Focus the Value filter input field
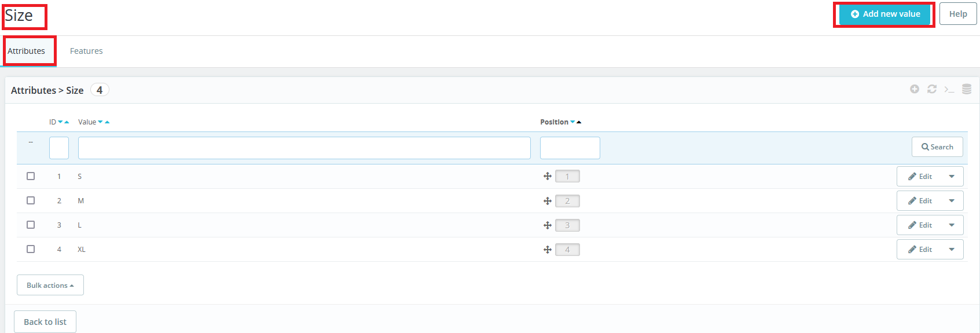 tap(304, 148)
